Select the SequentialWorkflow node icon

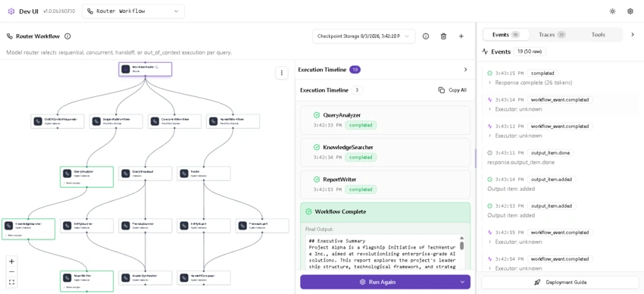tap(96, 121)
